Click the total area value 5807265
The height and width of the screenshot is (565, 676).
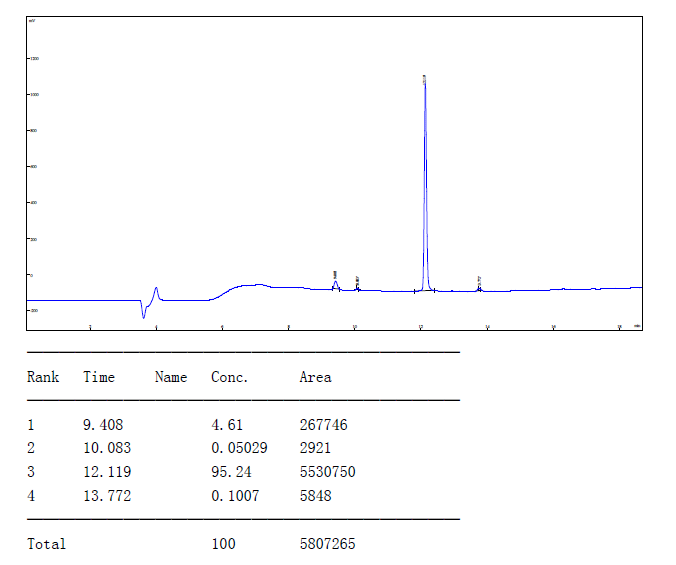pyautogui.click(x=327, y=544)
